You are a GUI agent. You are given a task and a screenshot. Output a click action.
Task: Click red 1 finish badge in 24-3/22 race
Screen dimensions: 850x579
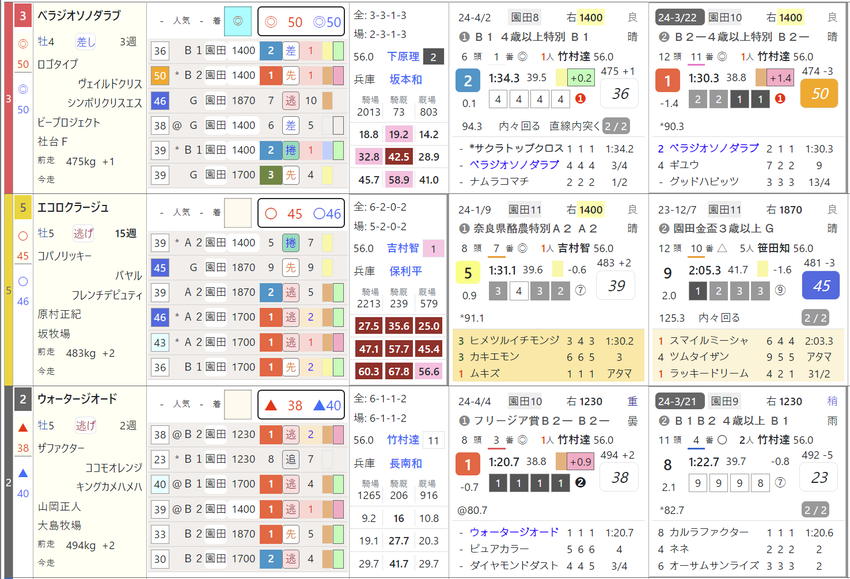click(x=667, y=81)
